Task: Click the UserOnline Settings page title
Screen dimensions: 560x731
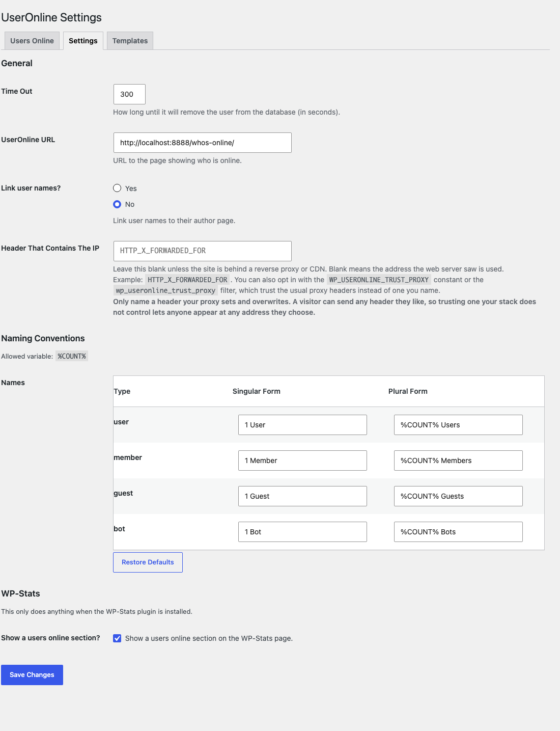Action: pos(51,17)
